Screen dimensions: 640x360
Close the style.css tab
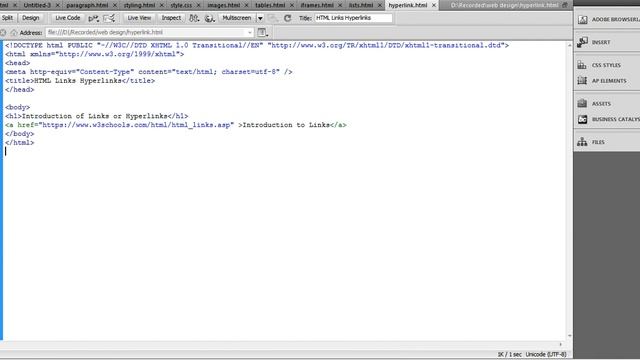pos(199,5)
